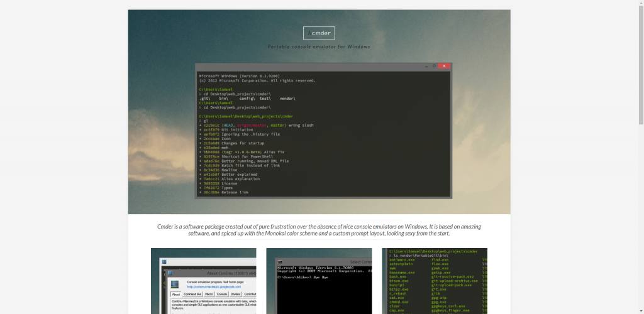Click commit line 'aefb0f2 Ignoring the .history file'
Screen dimensions: 644x314
click(x=240, y=134)
